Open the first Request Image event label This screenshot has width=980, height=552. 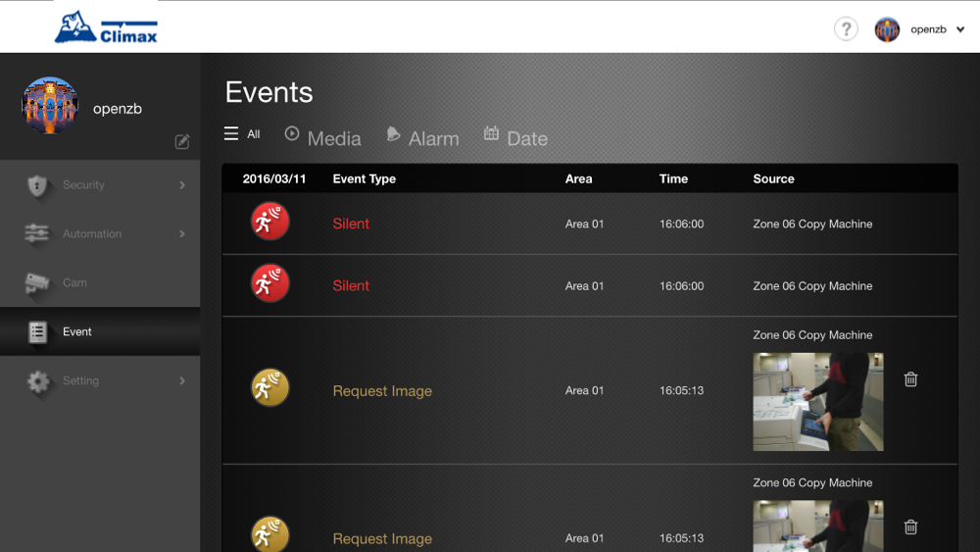pos(382,390)
